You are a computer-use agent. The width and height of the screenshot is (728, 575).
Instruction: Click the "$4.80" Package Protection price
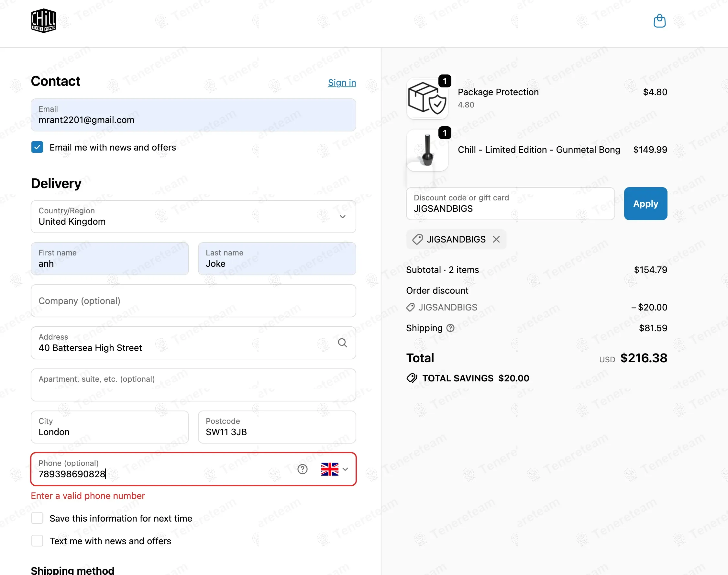655,92
